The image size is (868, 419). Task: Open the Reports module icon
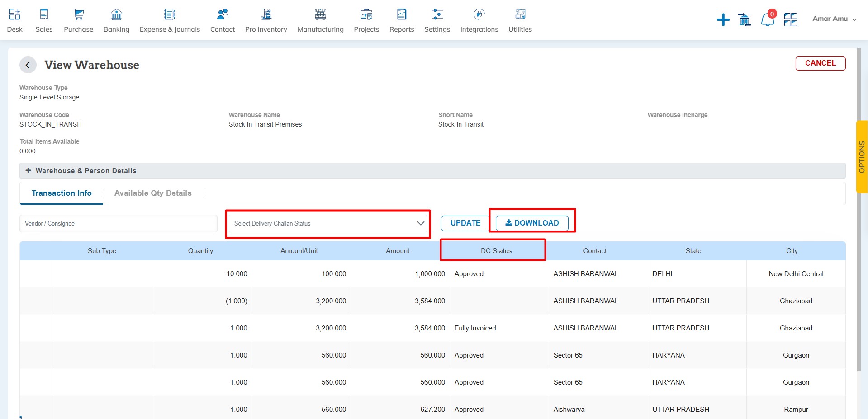pyautogui.click(x=402, y=14)
